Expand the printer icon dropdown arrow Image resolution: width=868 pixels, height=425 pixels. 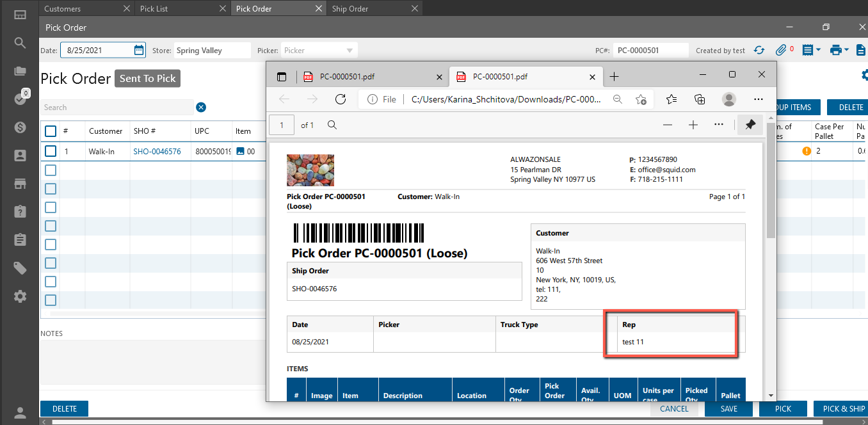click(847, 50)
